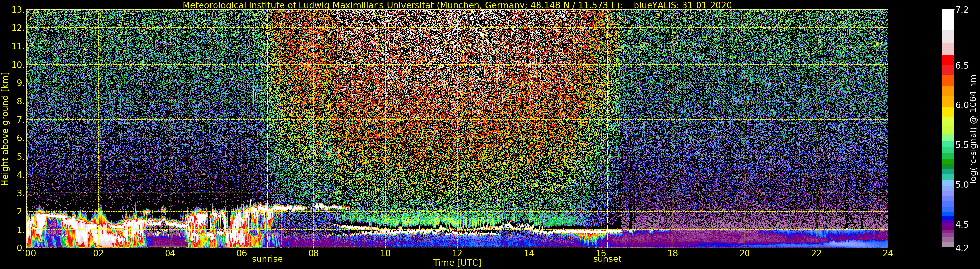The image size is (980, 269).
Task: Select the 16 time tick label
Action: point(601,253)
